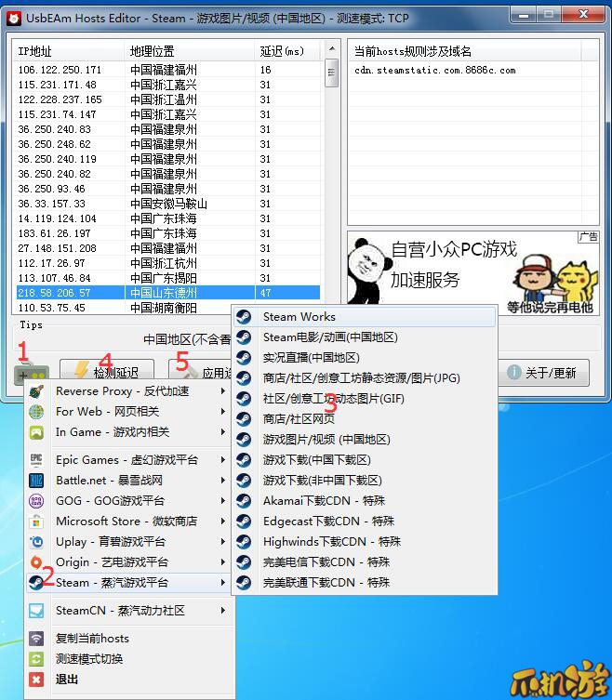Select the row 183.61.26.197

tap(168, 233)
